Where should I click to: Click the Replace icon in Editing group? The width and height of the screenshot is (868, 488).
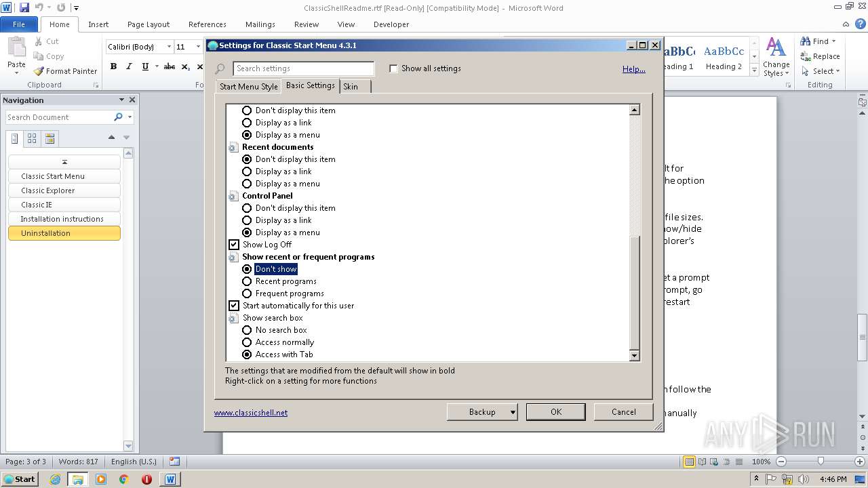[x=806, y=56]
